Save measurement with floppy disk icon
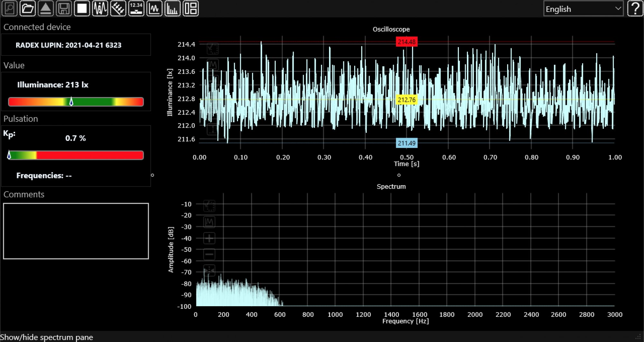644x342 pixels. [x=64, y=8]
